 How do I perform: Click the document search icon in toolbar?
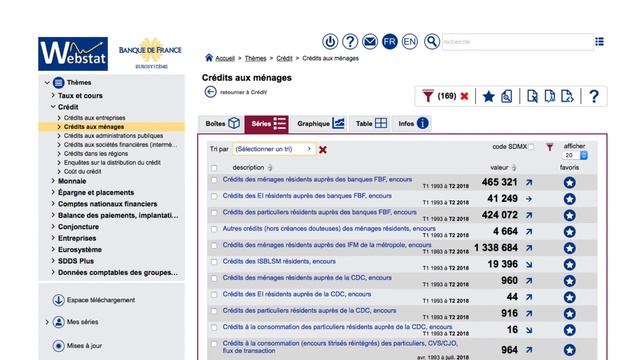coord(507,97)
